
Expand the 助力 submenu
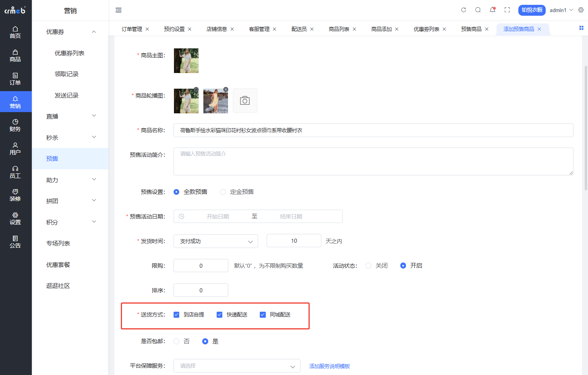coord(94,180)
